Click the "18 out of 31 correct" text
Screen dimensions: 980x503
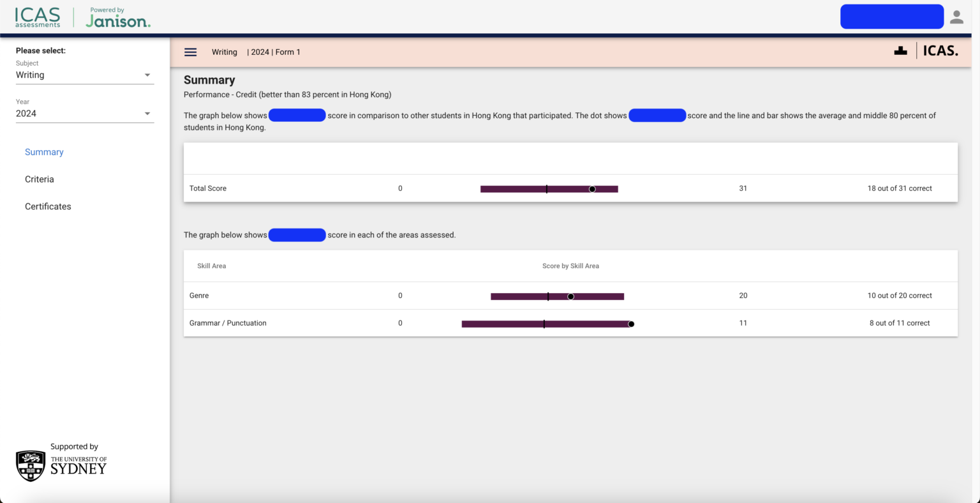click(x=899, y=188)
